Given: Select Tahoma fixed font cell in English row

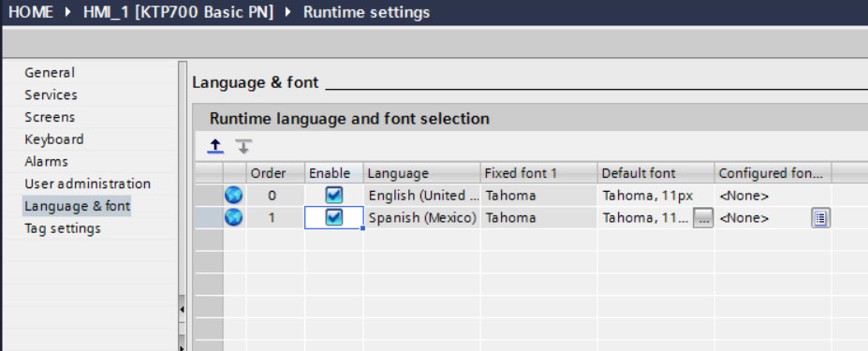Looking at the screenshot, I should (538, 196).
